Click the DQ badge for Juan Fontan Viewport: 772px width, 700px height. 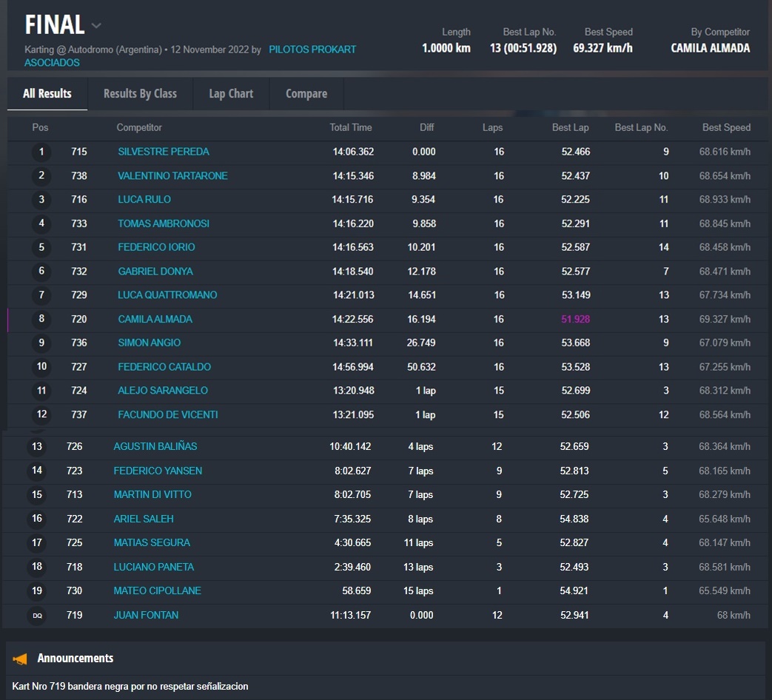click(x=37, y=616)
